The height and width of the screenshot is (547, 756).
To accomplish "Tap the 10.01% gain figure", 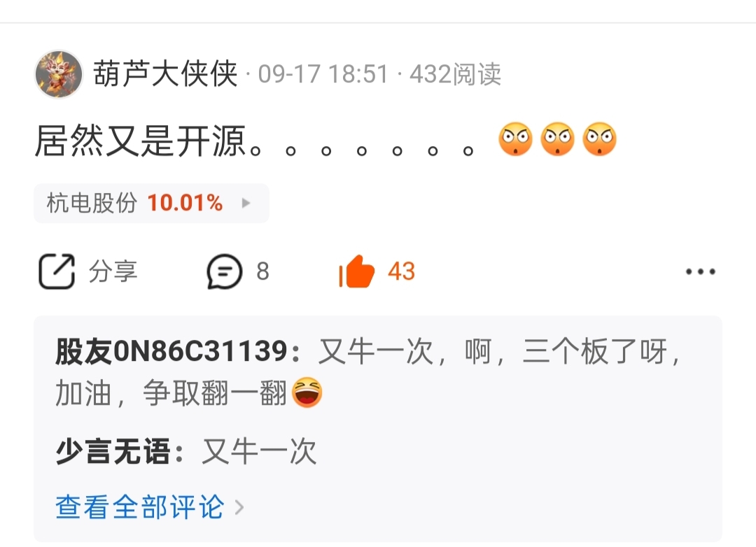I will click(x=185, y=203).
